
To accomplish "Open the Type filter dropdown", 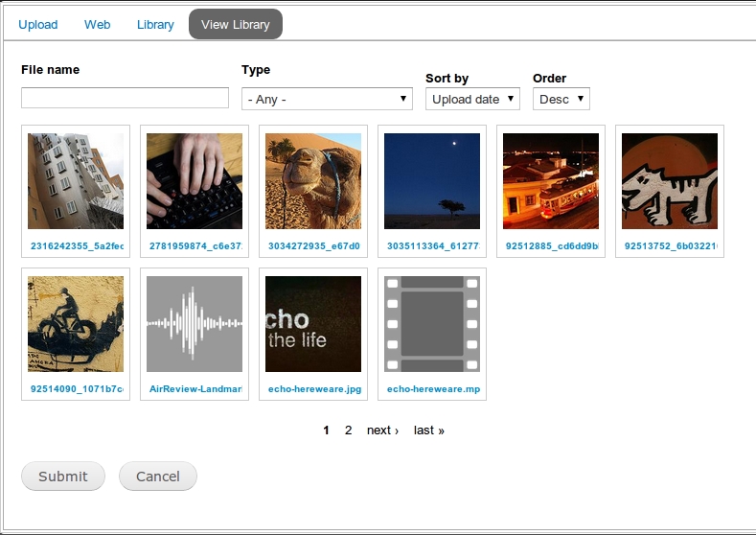I will click(327, 99).
